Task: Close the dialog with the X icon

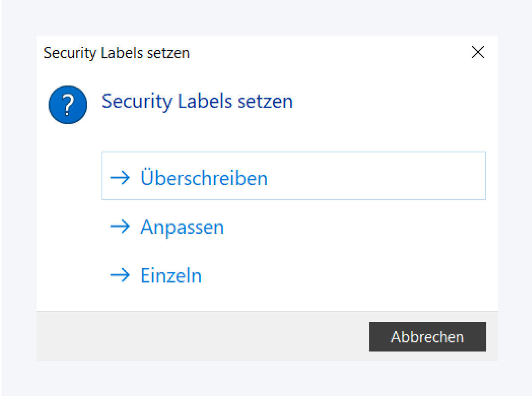Action: pyautogui.click(x=478, y=52)
